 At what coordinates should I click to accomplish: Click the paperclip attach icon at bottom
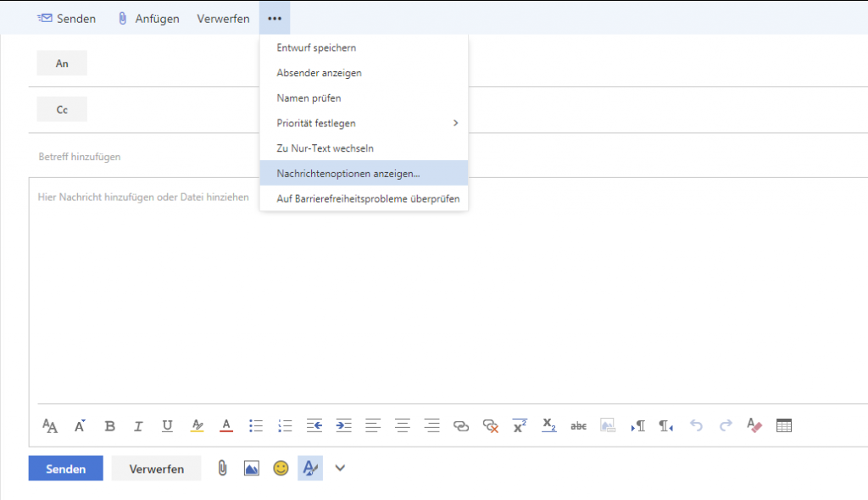[x=222, y=468]
